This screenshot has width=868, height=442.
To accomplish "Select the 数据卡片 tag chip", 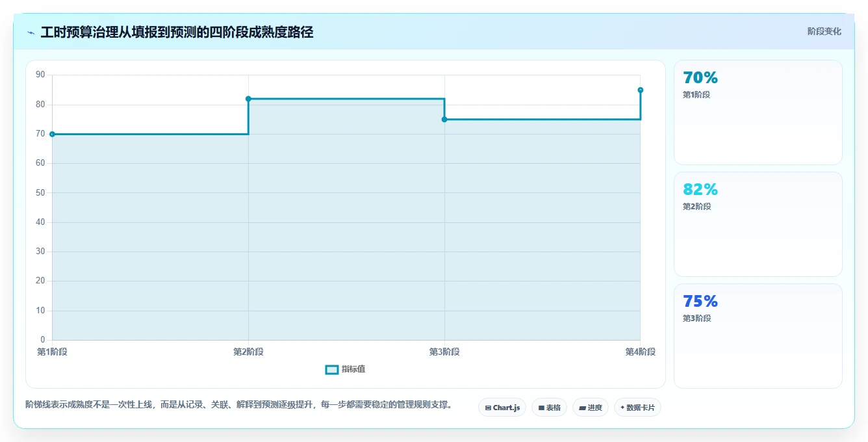I will (x=638, y=408).
